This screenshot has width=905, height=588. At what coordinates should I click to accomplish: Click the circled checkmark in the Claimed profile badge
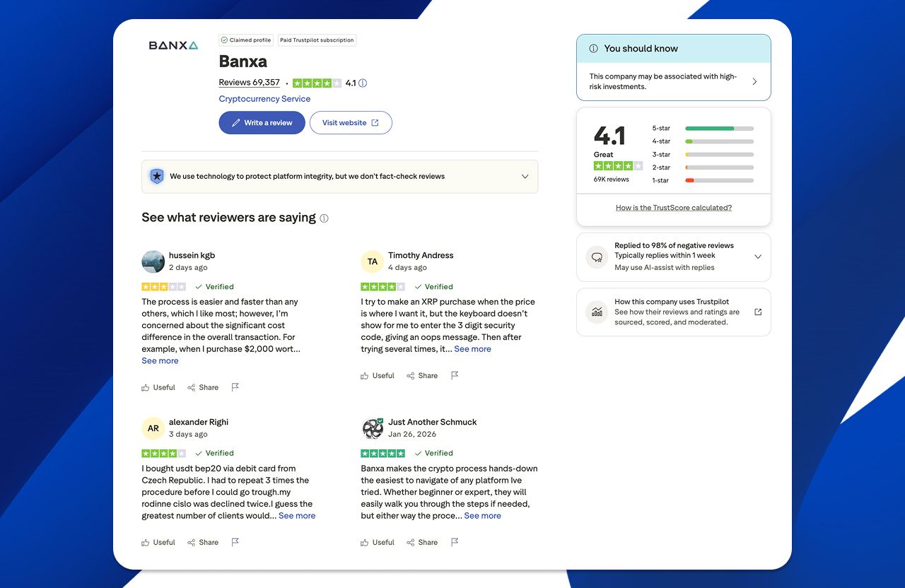(x=226, y=40)
